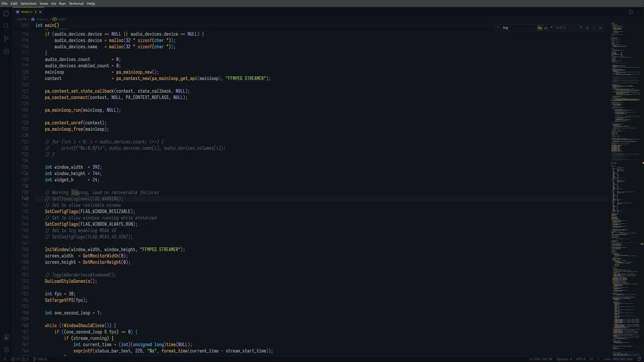Open the Extensions view
The width and height of the screenshot is (644, 362).
[x=6, y=51]
